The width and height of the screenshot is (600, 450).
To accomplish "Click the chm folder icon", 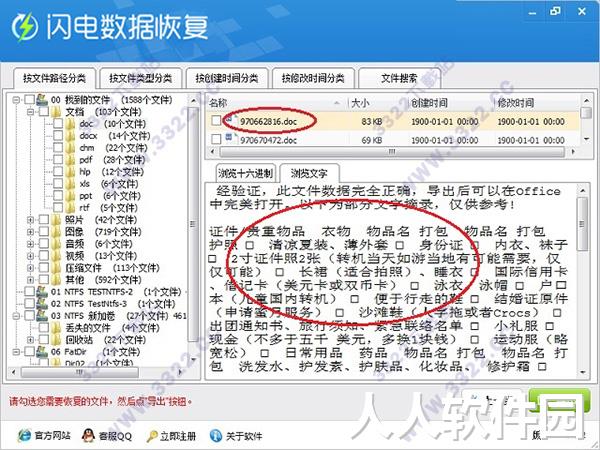I will click(x=70, y=148).
